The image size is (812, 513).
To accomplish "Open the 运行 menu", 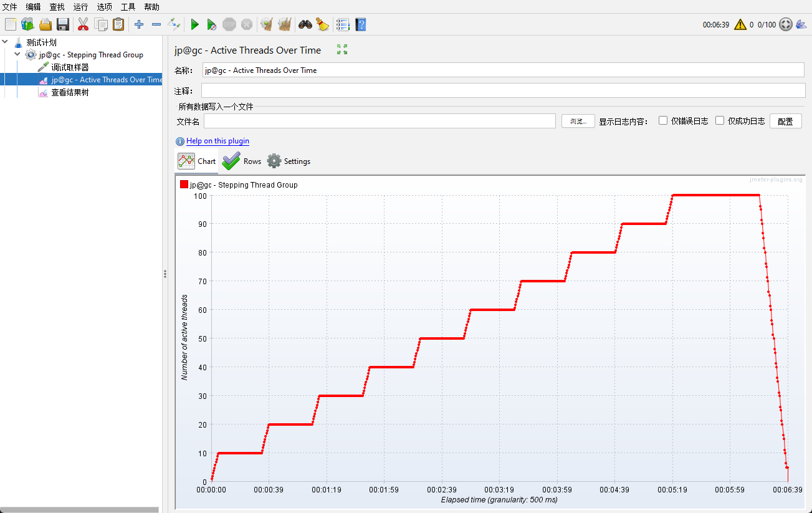I will 80,7.
